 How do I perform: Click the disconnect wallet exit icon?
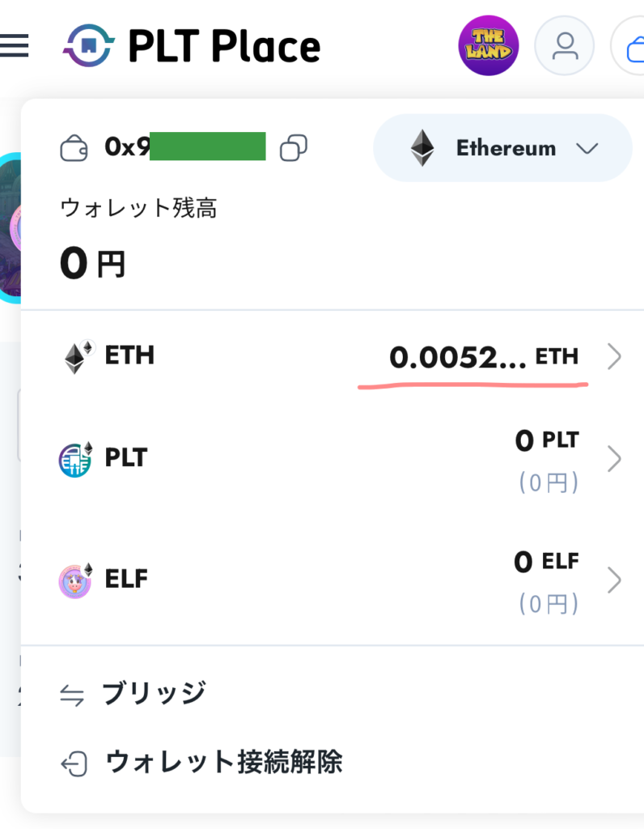tap(74, 763)
